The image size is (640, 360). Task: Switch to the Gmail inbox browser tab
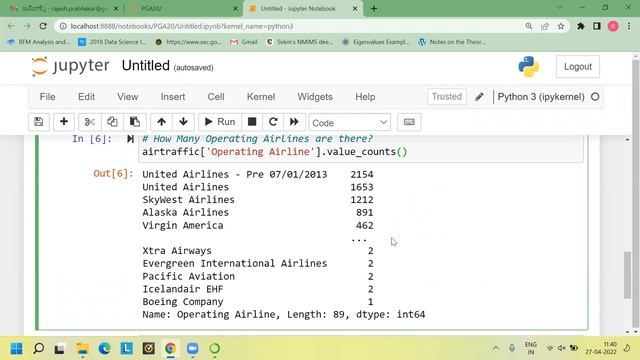tap(63, 8)
